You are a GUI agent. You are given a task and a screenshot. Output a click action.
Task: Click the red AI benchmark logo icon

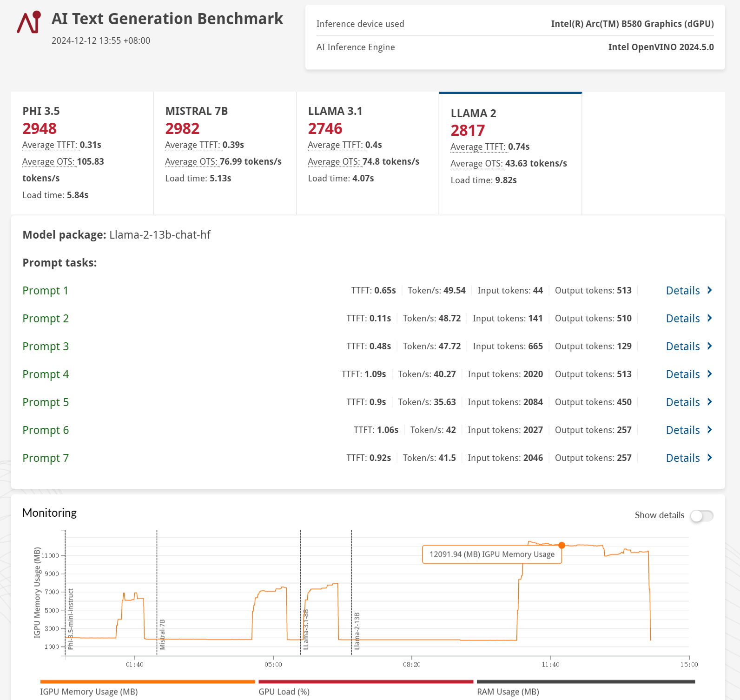pos(29,22)
